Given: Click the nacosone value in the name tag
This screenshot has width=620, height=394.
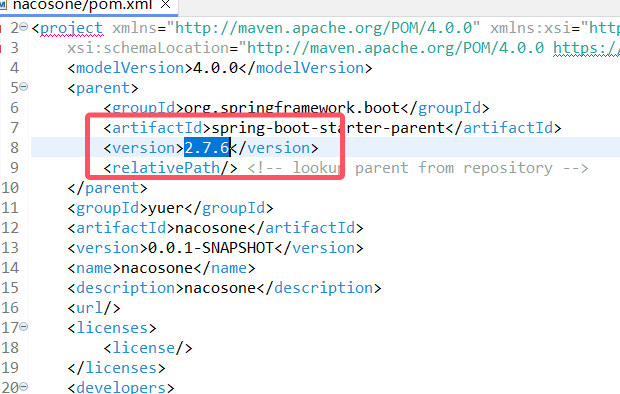Looking at the screenshot, I should [157, 268].
